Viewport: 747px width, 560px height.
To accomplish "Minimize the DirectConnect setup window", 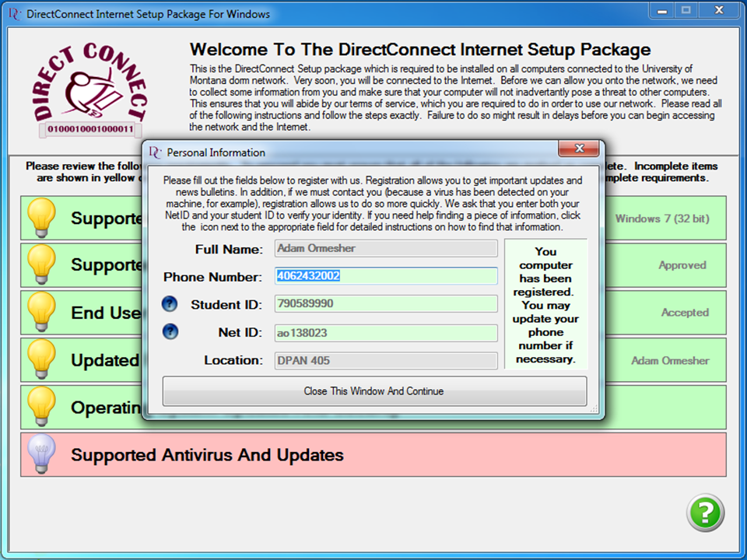I will 661,10.
